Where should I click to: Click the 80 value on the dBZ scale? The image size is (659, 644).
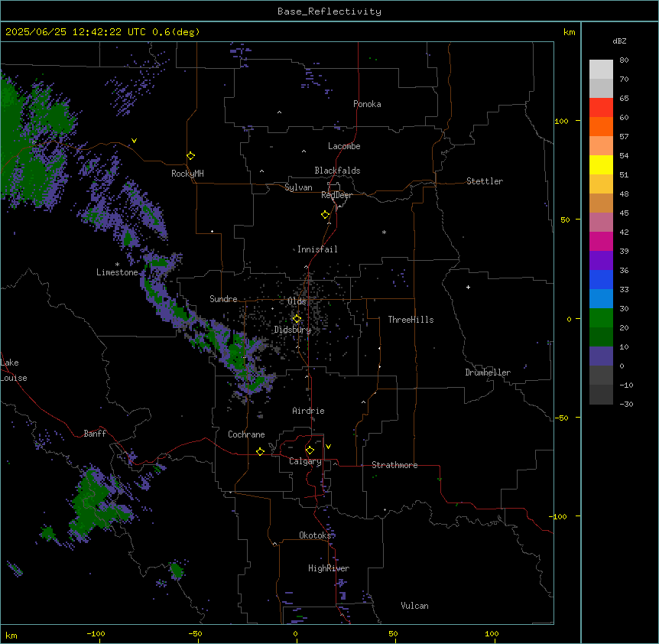coord(624,60)
